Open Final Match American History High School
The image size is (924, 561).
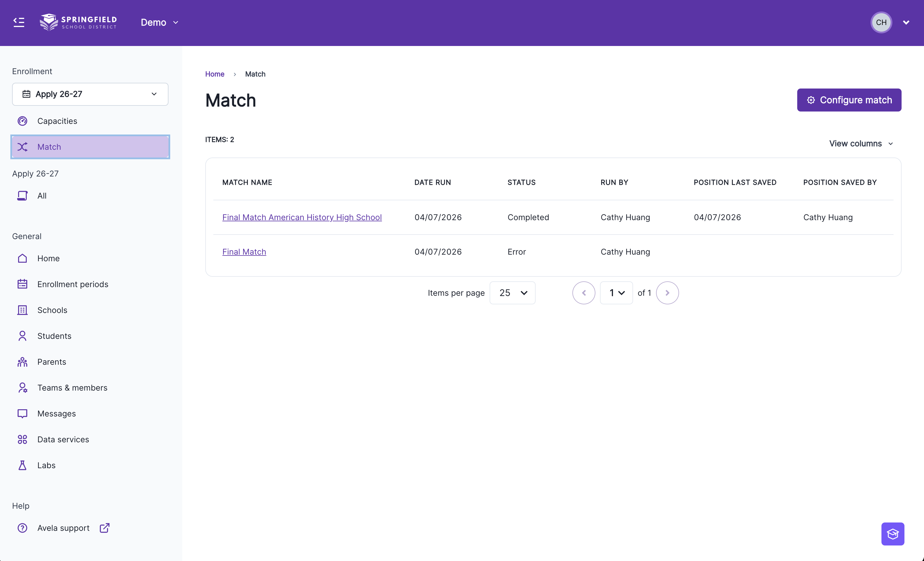[x=302, y=218]
